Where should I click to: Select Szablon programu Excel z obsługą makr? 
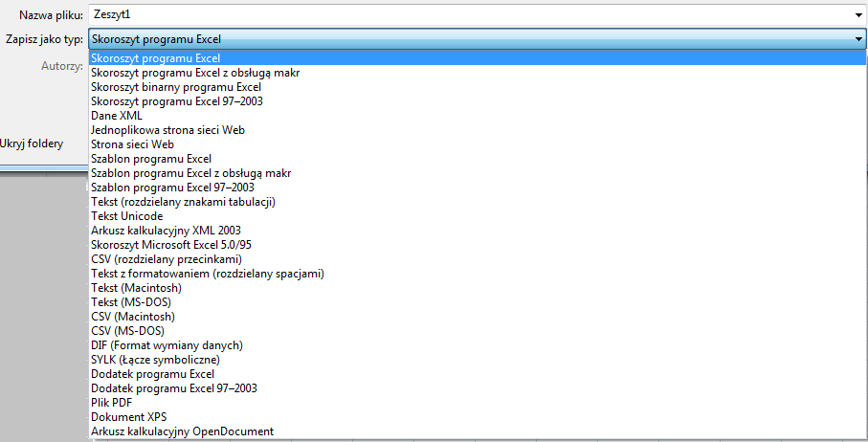pos(478,173)
